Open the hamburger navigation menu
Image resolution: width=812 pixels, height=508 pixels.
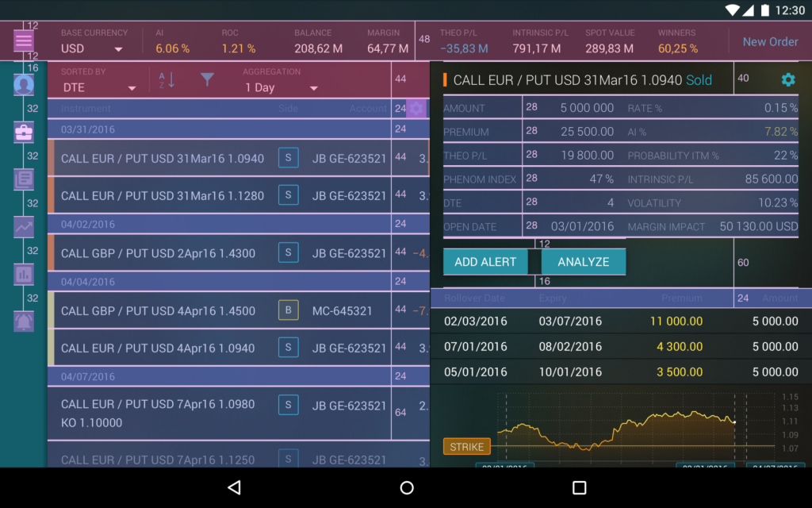(x=24, y=40)
